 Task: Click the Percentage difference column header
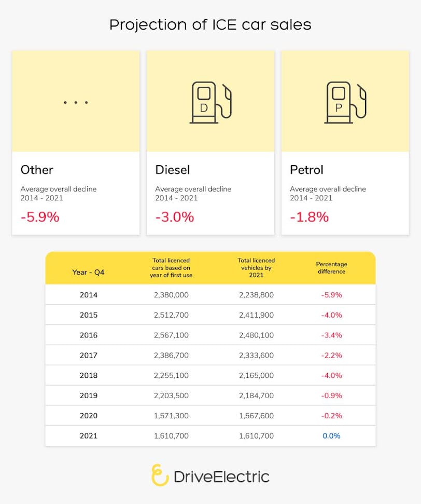[331, 268]
